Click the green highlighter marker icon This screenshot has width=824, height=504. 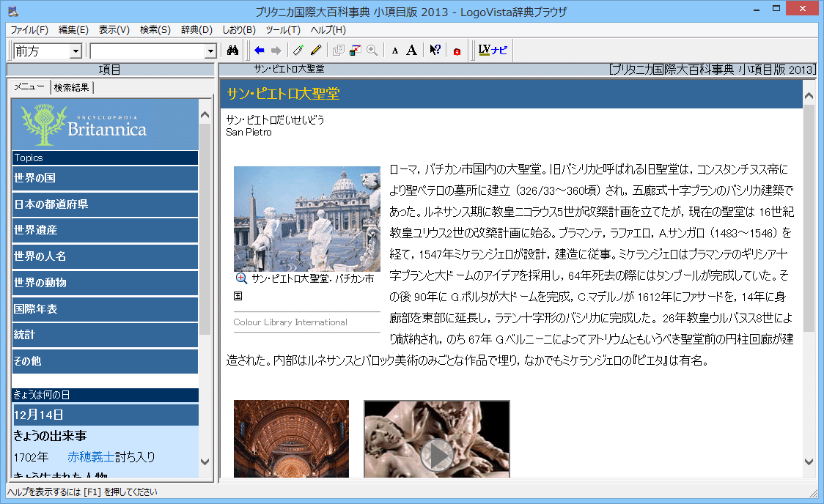tap(298, 51)
